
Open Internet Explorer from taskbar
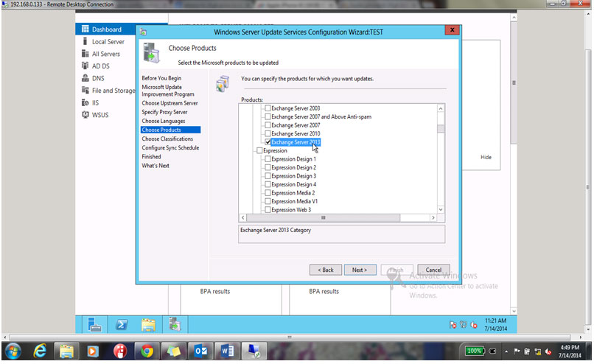(x=39, y=351)
